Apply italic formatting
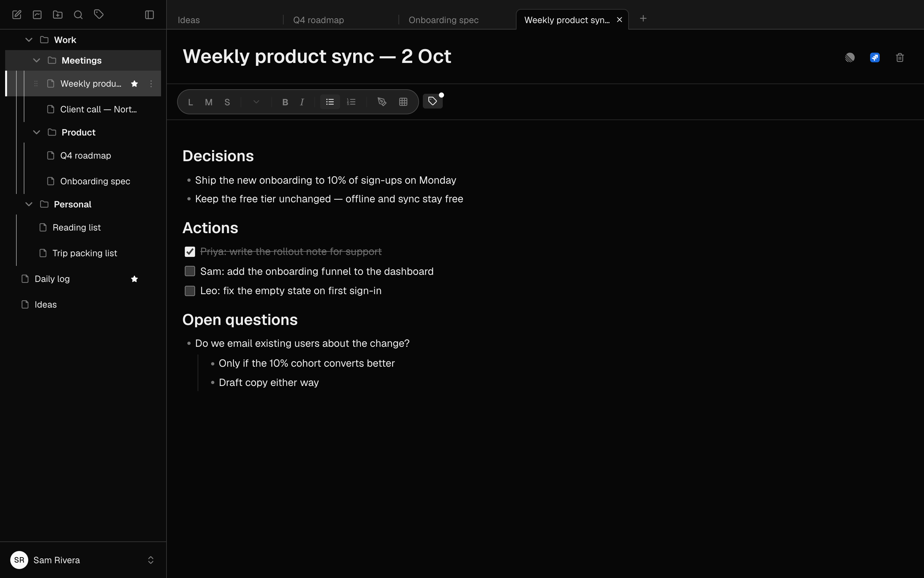Viewport: 924px width, 578px height. point(302,102)
